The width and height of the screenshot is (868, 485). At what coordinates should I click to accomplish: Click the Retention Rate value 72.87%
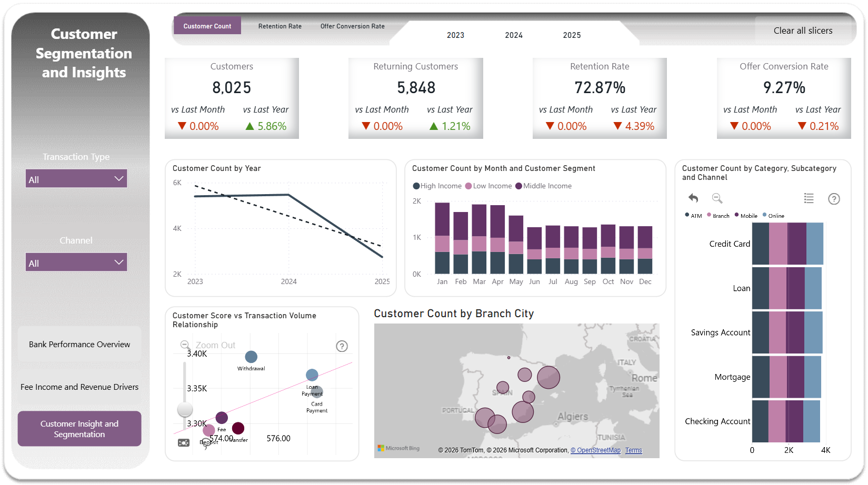(600, 87)
